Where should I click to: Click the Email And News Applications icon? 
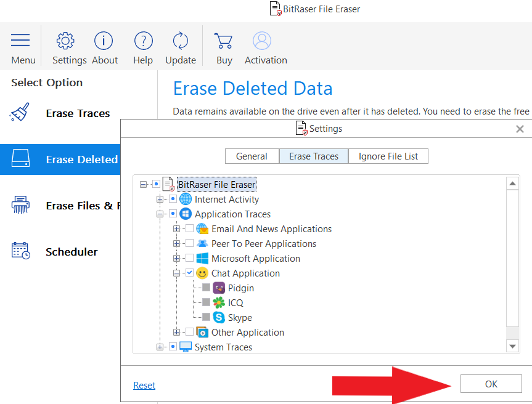point(202,228)
